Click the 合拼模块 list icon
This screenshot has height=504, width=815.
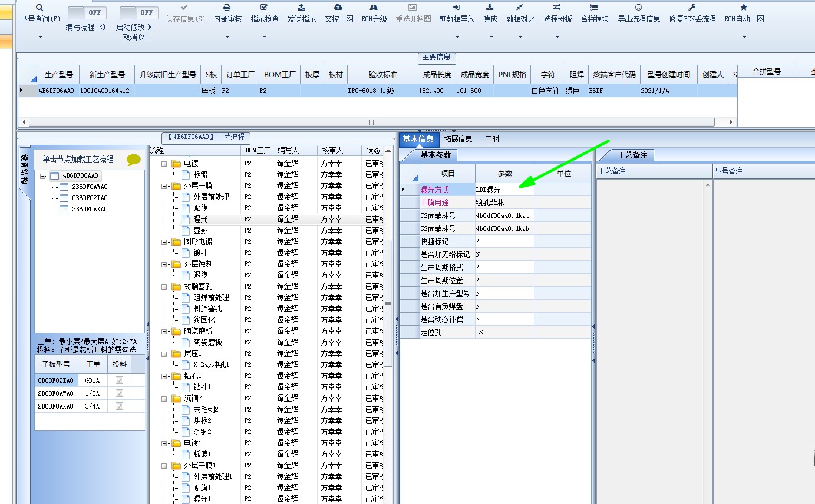594,7
